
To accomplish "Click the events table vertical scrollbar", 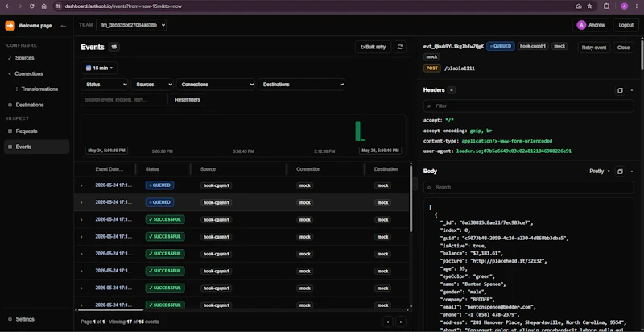I will (x=411, y=199).
